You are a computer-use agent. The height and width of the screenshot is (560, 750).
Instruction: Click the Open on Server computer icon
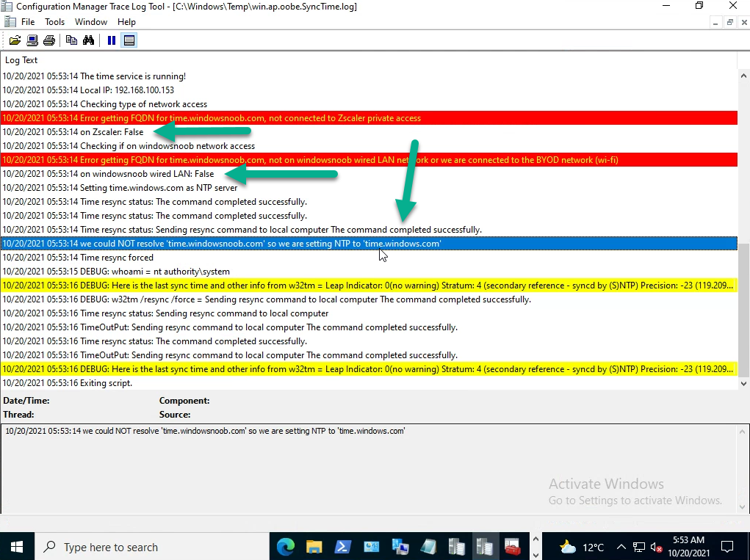click(x=32, y=40)
